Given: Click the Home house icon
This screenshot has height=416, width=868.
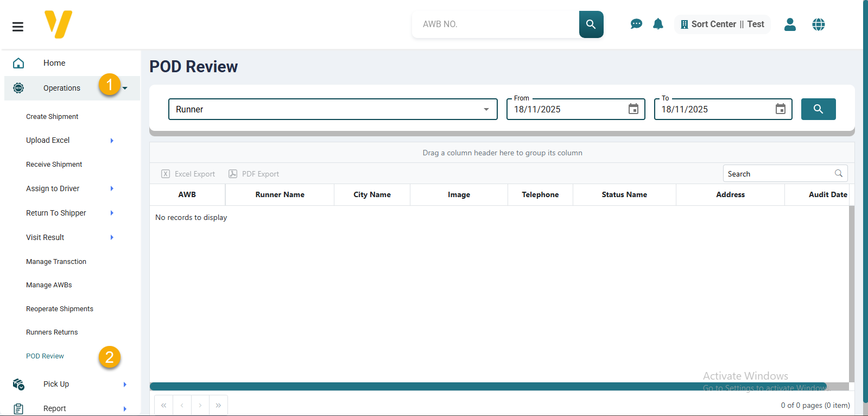Looking at the screenshot, I should pos(18,63).
